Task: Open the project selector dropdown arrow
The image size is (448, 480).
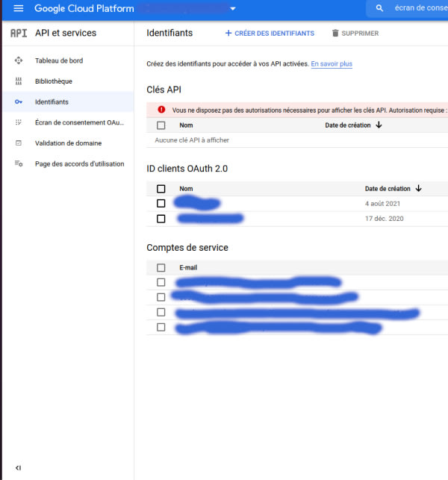Action: coord(233,8)
